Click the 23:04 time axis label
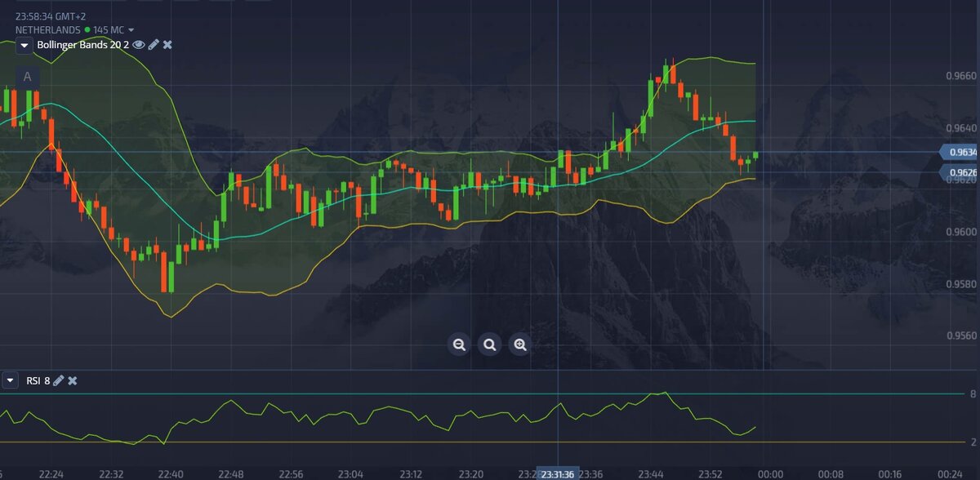Viewport: 980px width, 480px height. tap(351, 473)
